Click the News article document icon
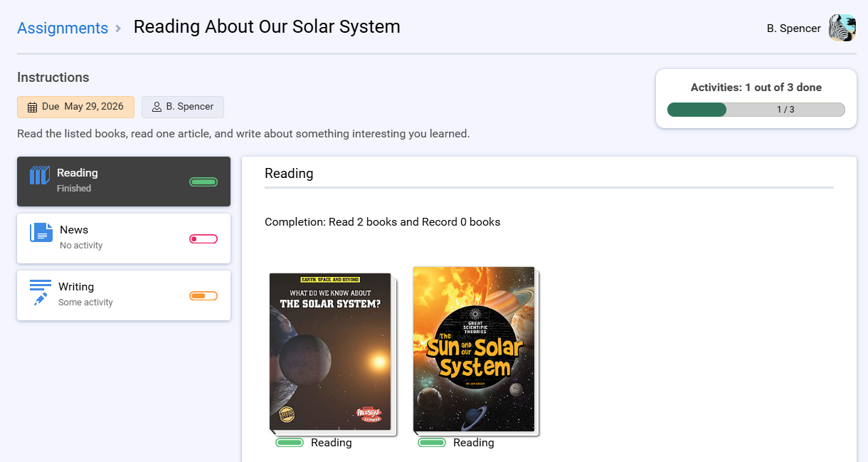Viewport: 868px width, 462px height. pos(41,232)
